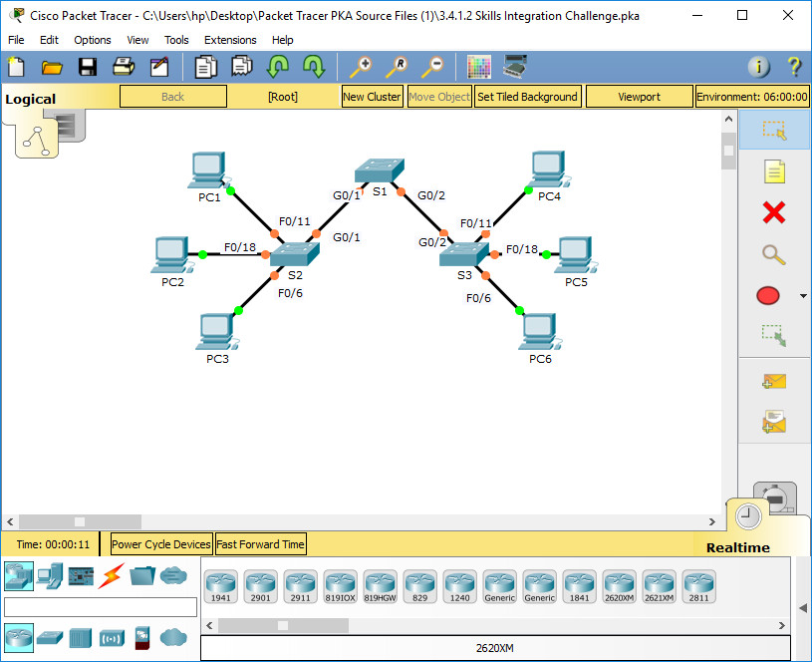Click the workspace horizontal scrollbar thumb
Image resolution: width=812 pixels, height=662 pixels.
(80, 521)
